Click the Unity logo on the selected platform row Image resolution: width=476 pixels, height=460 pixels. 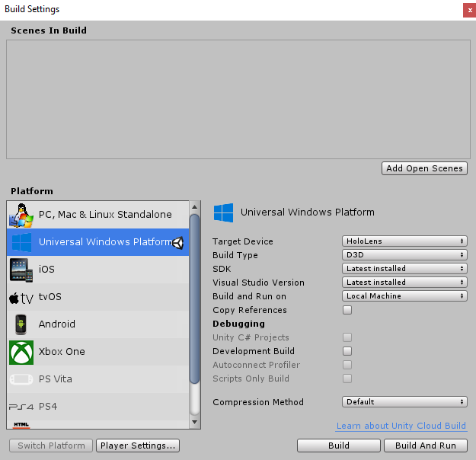click(178, 243)
